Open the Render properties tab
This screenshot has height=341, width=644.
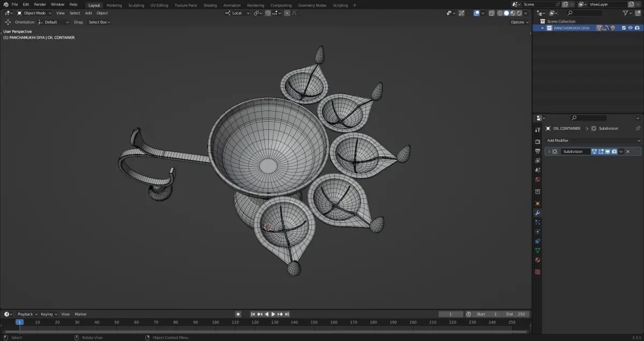click(x=537, y=142)
